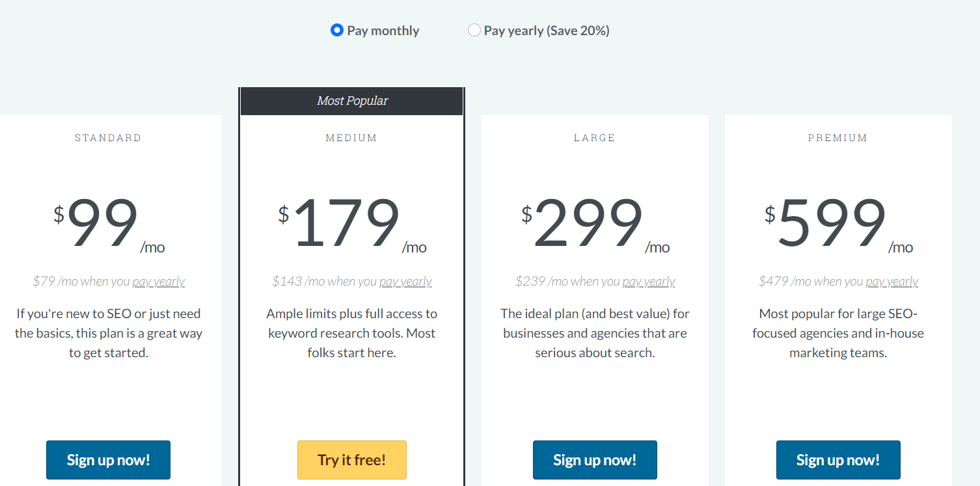Select the Pay monthly radio button
Viewport: 980px width, 486px height.
pyautogui.click(x=336, y=30)
